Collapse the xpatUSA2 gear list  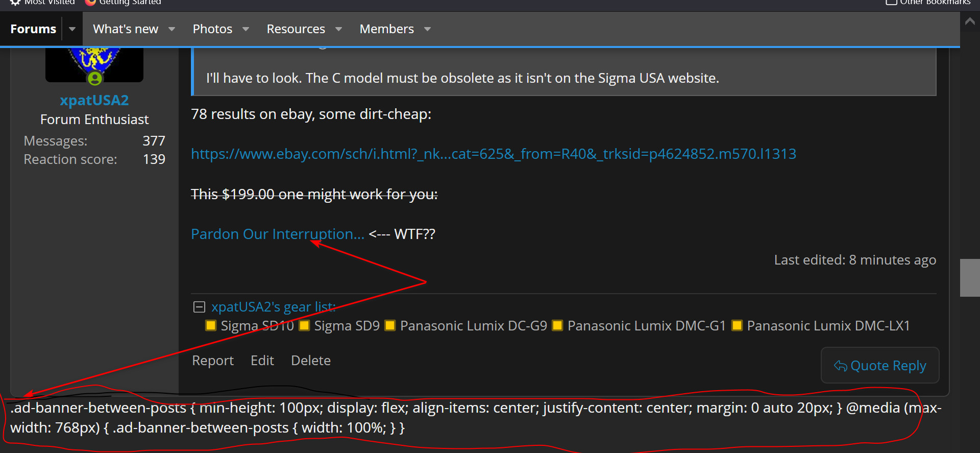pos(199,307)
